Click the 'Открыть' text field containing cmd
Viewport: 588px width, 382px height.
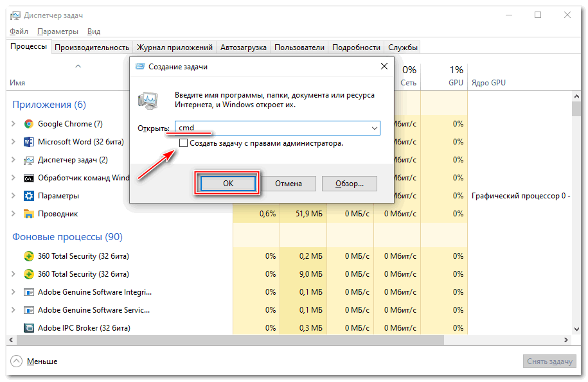point(270,128)
